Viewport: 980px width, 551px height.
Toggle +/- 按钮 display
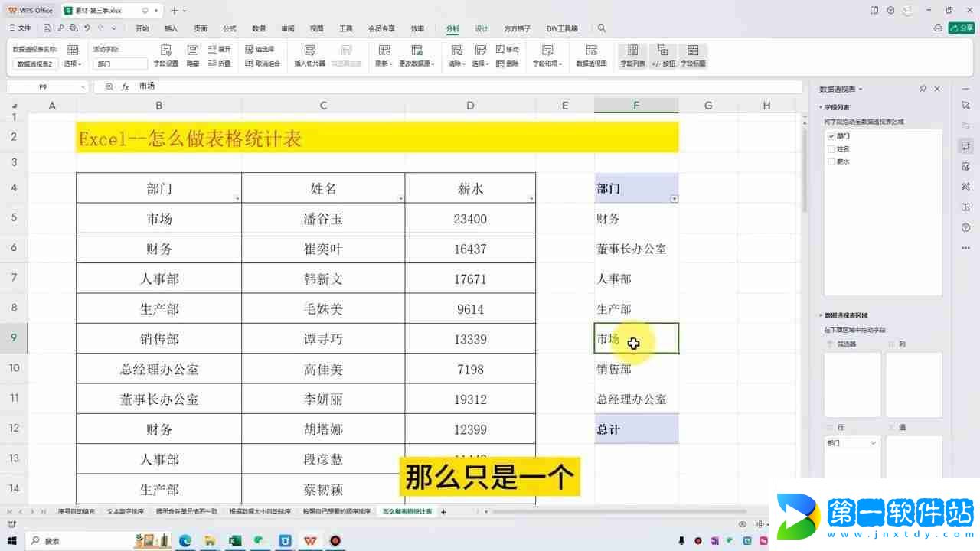click(663, 56)
